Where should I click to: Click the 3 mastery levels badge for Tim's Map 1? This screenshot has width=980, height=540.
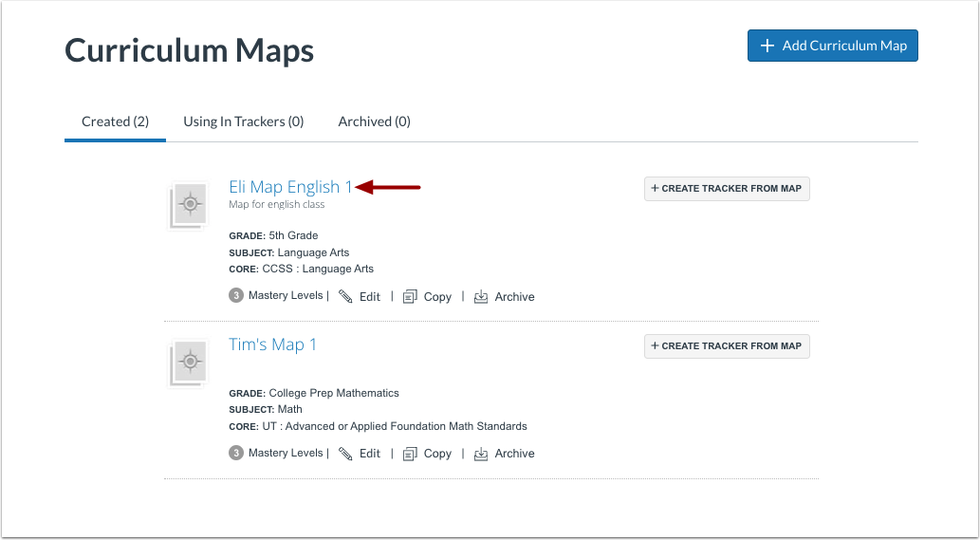pyautogui.click(x=235, y=453)
